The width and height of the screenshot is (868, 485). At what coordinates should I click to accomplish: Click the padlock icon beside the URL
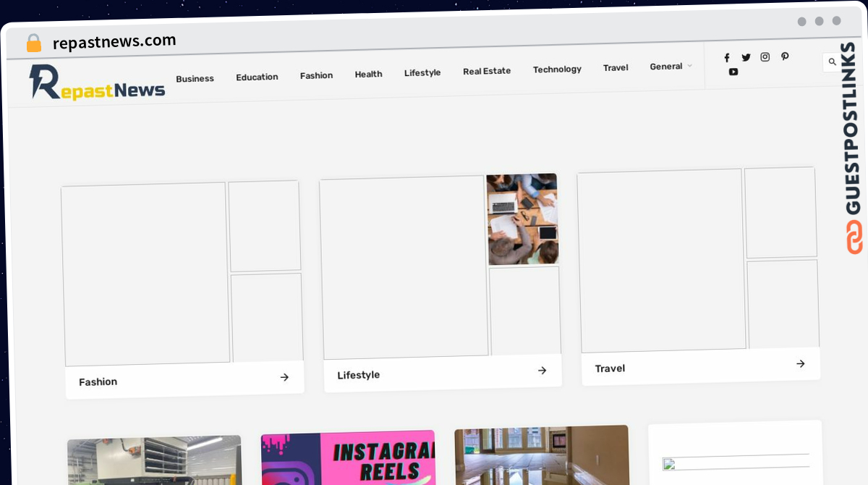[34, 43]
